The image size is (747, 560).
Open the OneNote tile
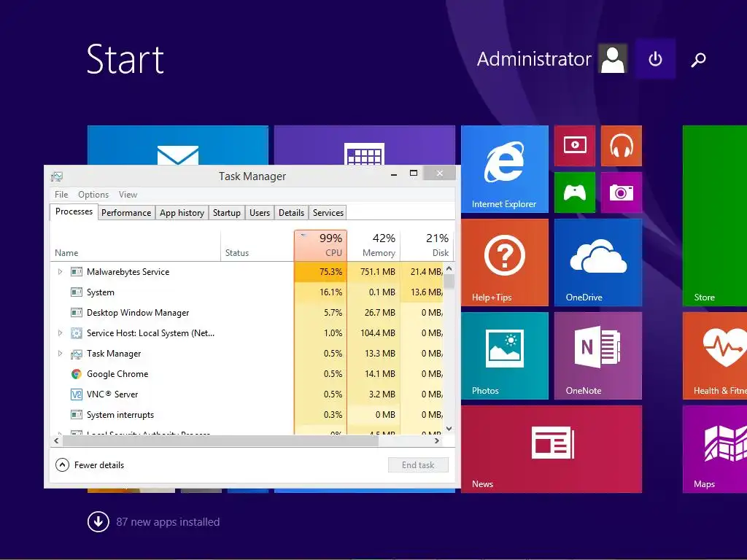tap(598, 356)
